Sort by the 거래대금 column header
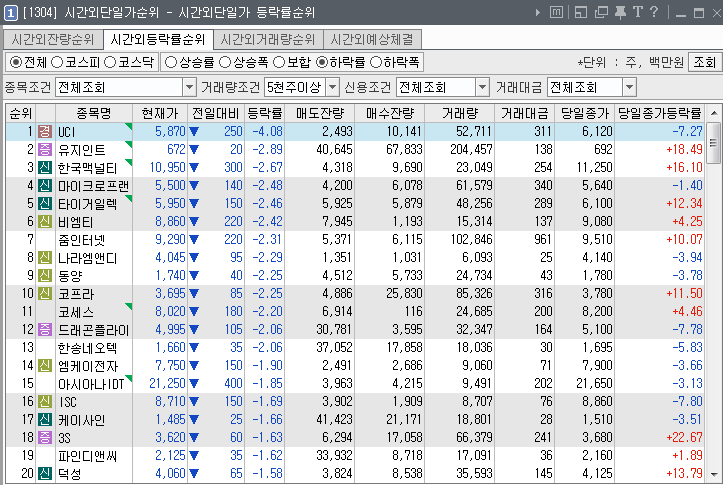723x485 pixels. tap(524, 113)
